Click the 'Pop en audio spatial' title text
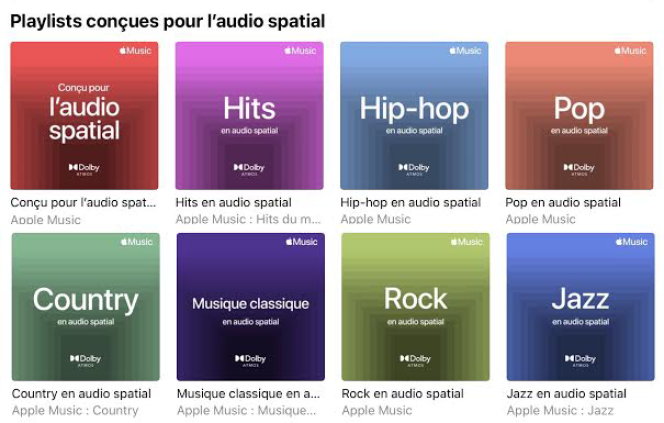 coord(563,202)
